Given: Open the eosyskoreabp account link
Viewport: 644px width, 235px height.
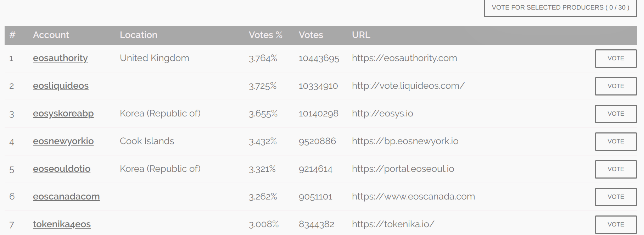Looking at the screenshot, I should (63, 114).
